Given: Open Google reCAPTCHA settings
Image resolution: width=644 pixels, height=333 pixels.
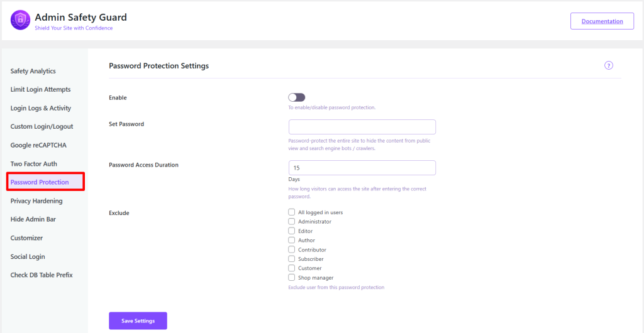Looking at the screenshot, I should [x=38, y=145].
